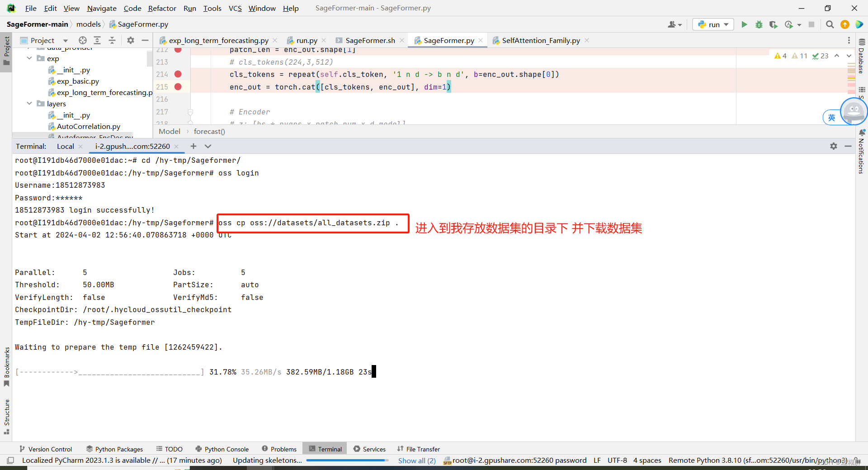Open the run configuration dropdown
The image size is (868, 470).
point(714,24)
